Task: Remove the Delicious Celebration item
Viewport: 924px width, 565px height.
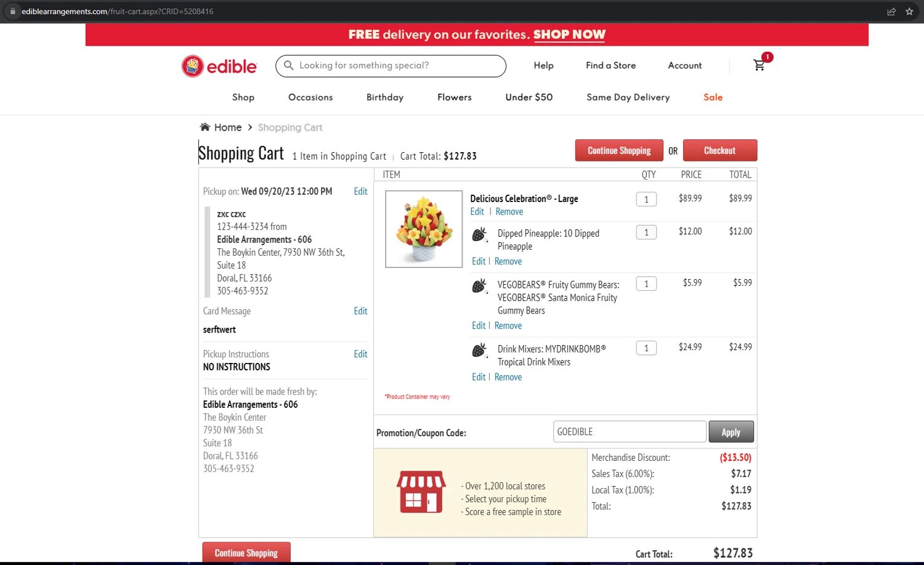Action: [x=509, y=212]
